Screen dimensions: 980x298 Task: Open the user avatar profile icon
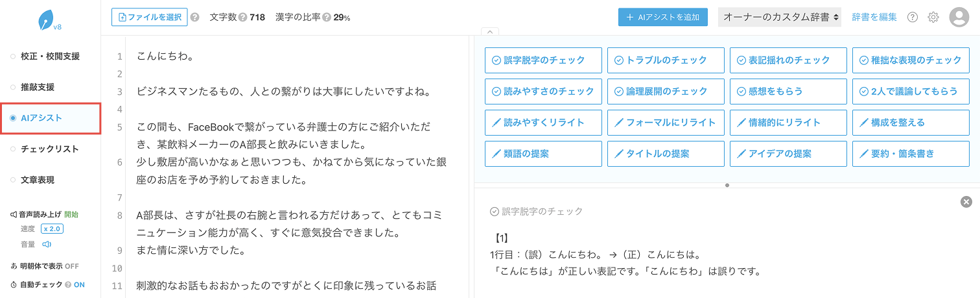pyautogui.click(x=959, y=18)
